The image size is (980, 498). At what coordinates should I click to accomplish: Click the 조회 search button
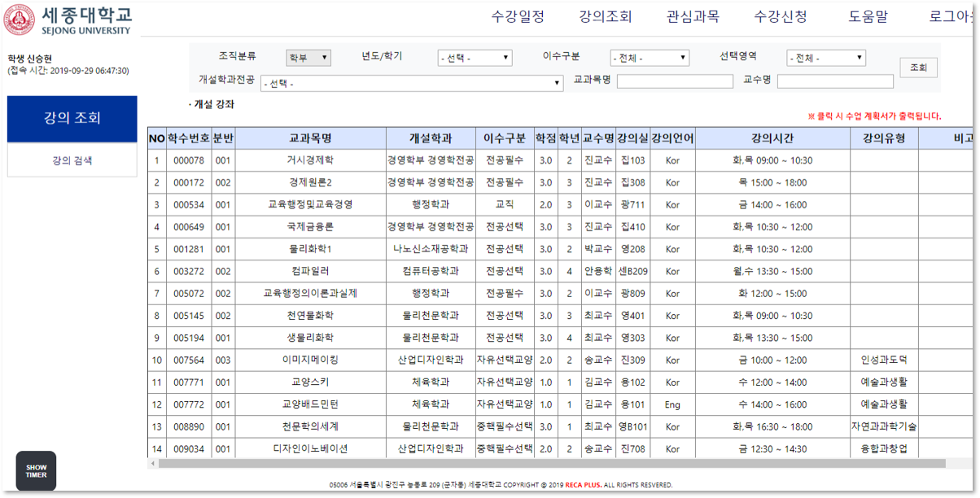click(x=918, y=68)
